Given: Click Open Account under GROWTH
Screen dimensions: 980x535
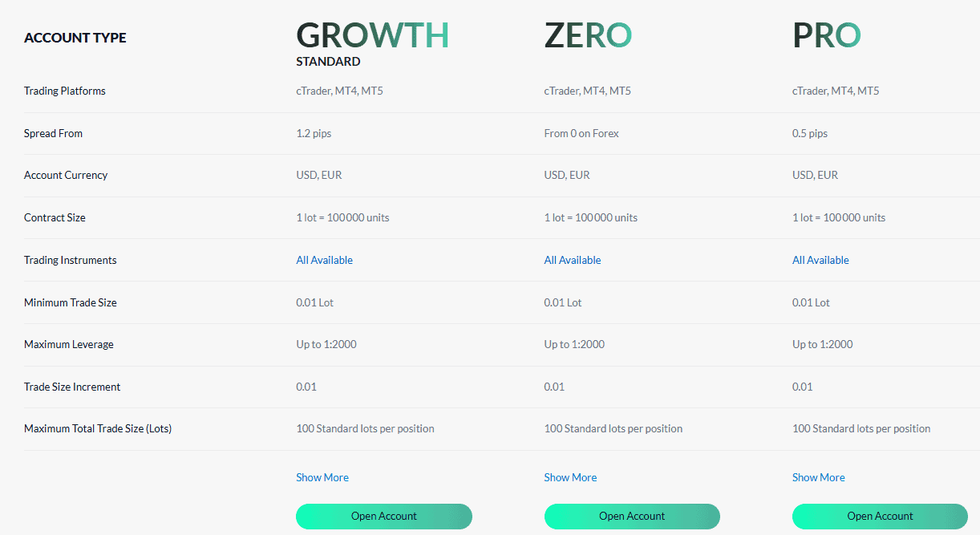Looking at the screenshot, I should (x=383, y=516).
